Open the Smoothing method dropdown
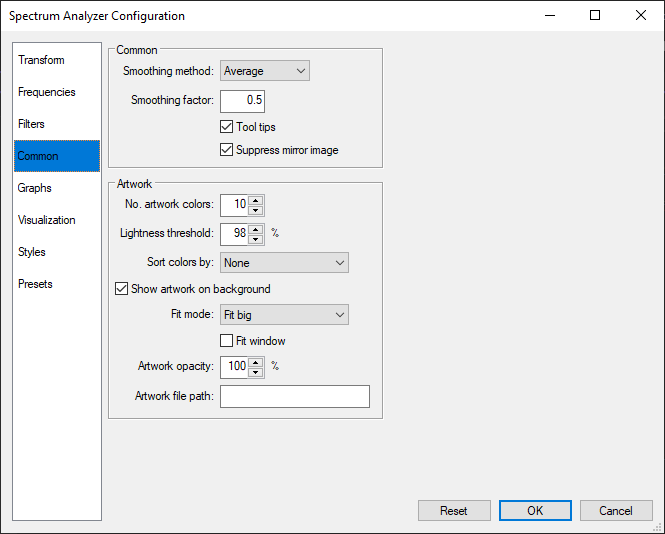This screenshot has height=534, width=665. 265,71
